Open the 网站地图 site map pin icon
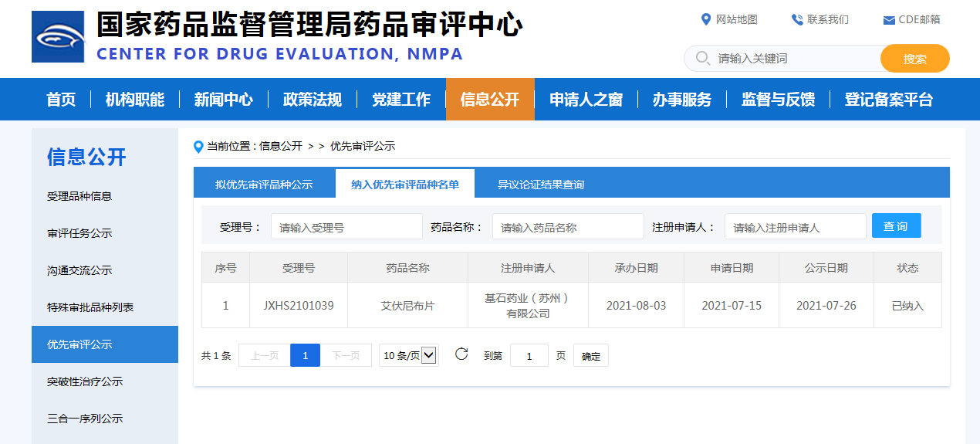The height and width of the screenshot is (444, 980). (x=705, y=19)
